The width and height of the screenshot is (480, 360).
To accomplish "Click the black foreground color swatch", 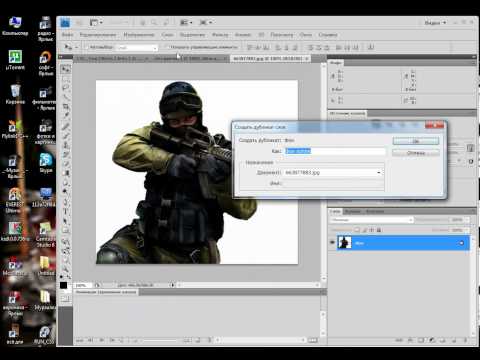I will point(63,285).
